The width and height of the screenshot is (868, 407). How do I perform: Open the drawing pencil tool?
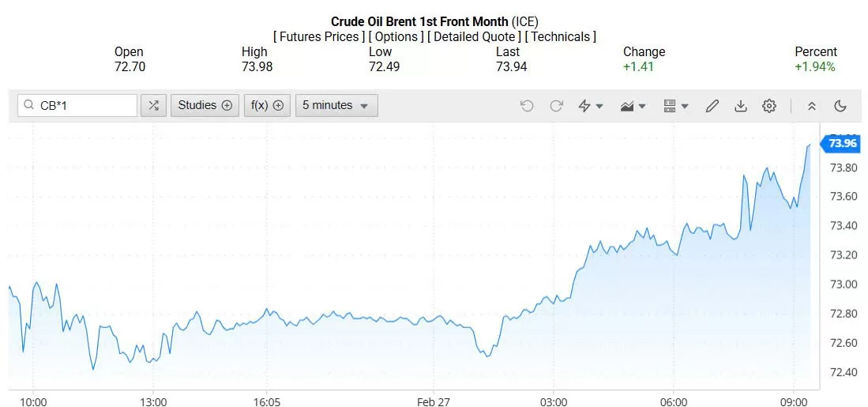[x=712, y=106]
